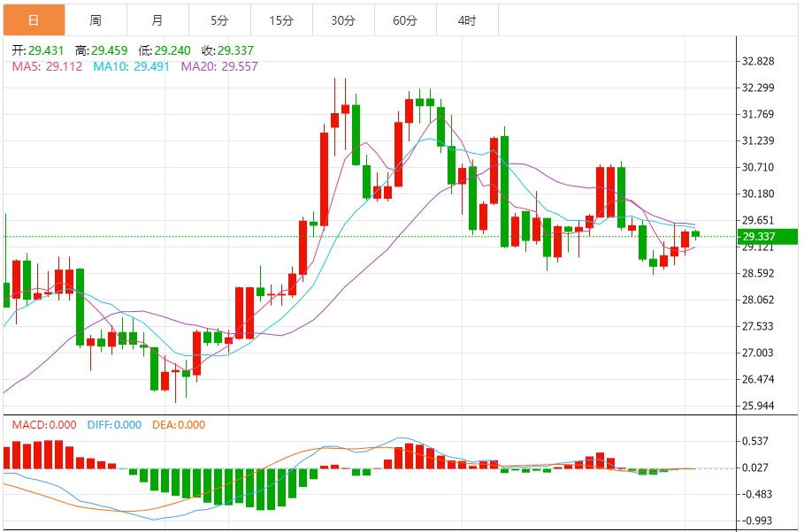This screenshot has width=804, height=532.
Task: Select the 日 daily chart tab
Action: tap(34, 20)
